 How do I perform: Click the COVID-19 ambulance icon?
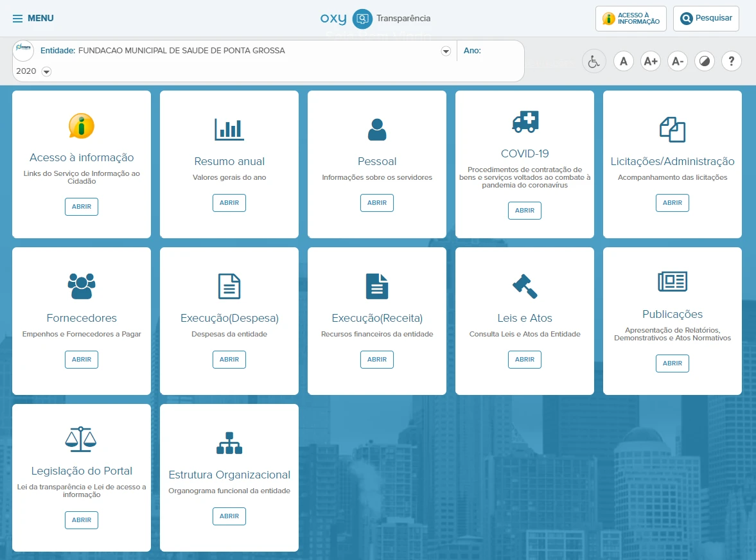(525, 121)
